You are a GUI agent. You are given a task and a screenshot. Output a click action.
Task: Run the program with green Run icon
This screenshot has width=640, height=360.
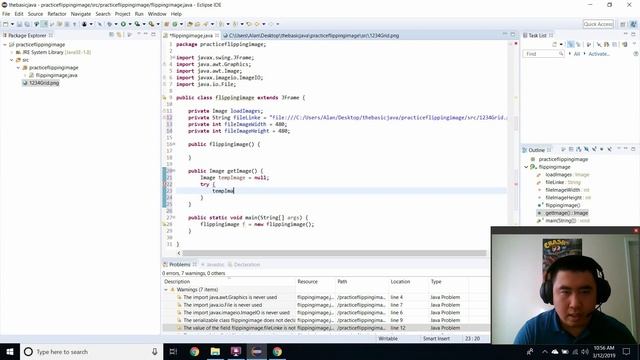[x=123, y=24]
